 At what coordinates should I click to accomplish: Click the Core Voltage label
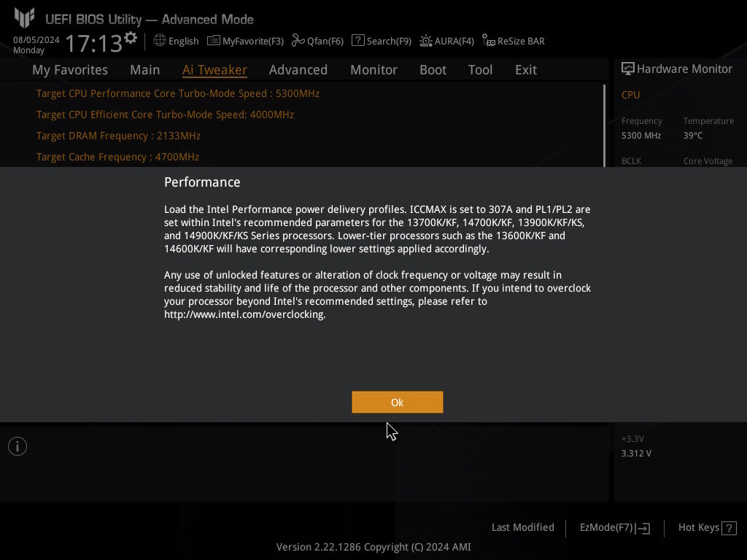click(708, 161)
